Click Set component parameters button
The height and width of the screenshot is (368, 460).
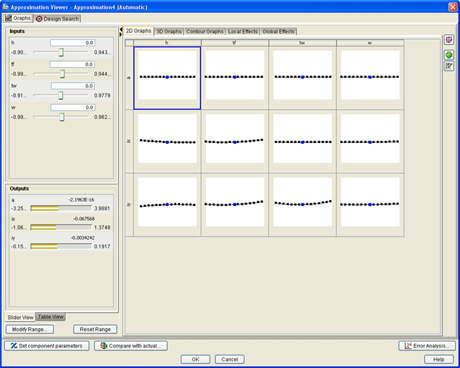pyautogui.click(x=47, y=346)
